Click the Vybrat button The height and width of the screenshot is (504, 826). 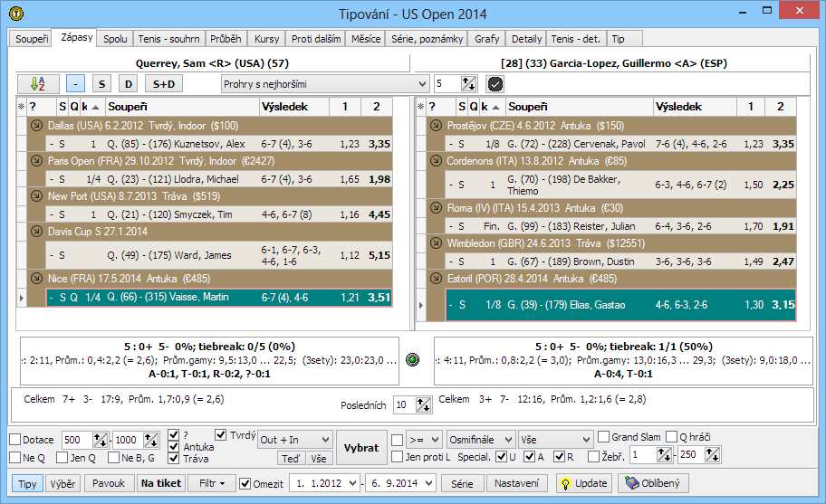360,448
